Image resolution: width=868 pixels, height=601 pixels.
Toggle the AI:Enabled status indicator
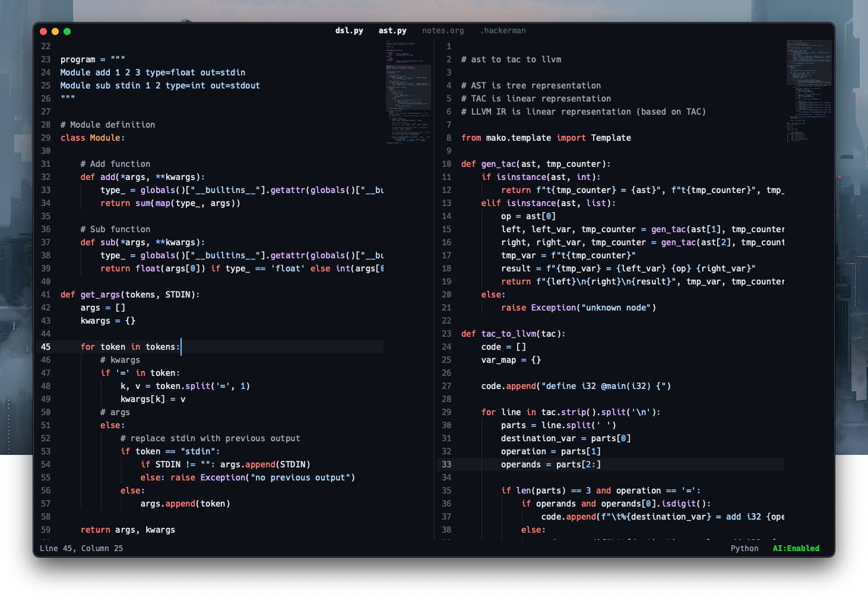(x=796, y=548)
